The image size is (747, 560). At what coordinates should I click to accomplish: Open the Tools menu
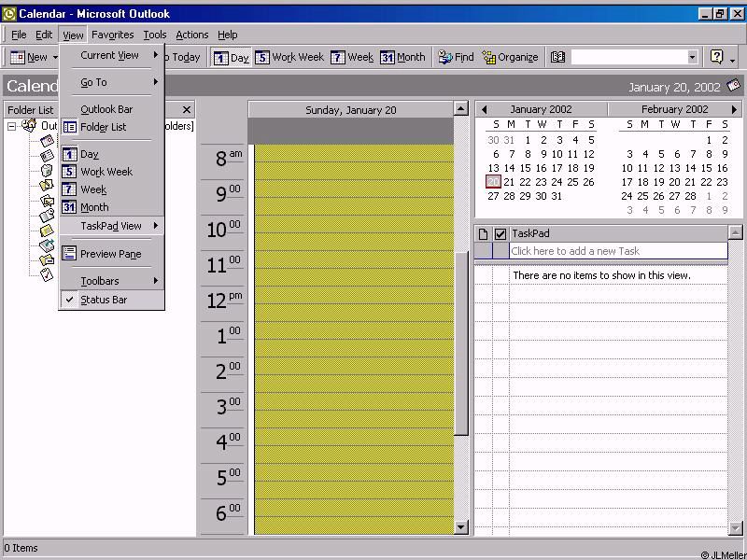click(155, 35)
